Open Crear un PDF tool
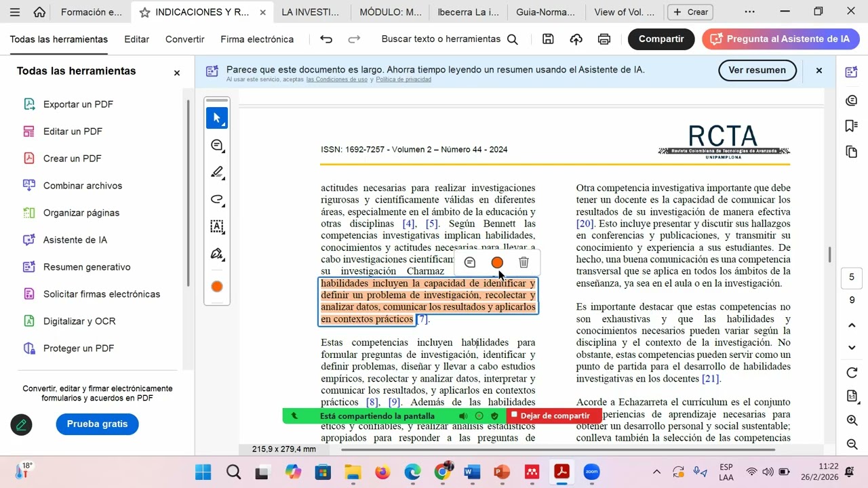This screenshot has height=488, width=868. (x=72, y=159)
